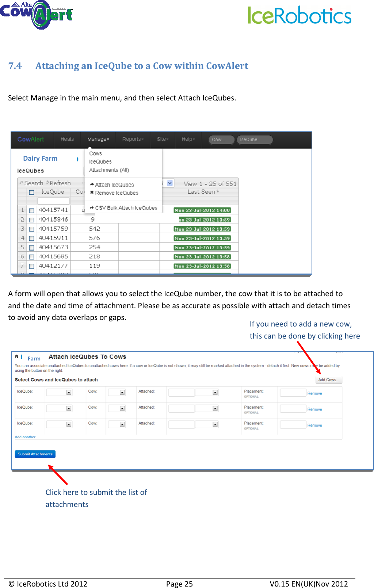Click the CowAlert logo in the navbar
Screen dimensions: 374x588
31,139
